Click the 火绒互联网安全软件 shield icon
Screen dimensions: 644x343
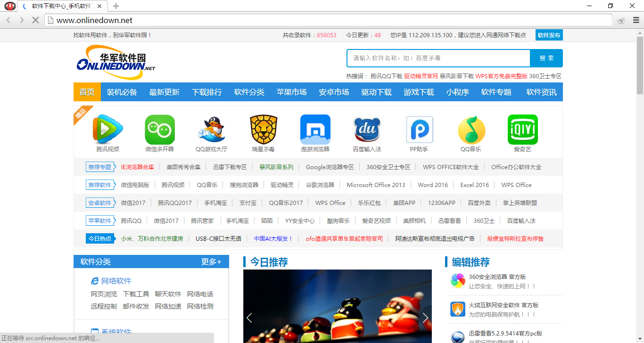[x=458, y=309]
